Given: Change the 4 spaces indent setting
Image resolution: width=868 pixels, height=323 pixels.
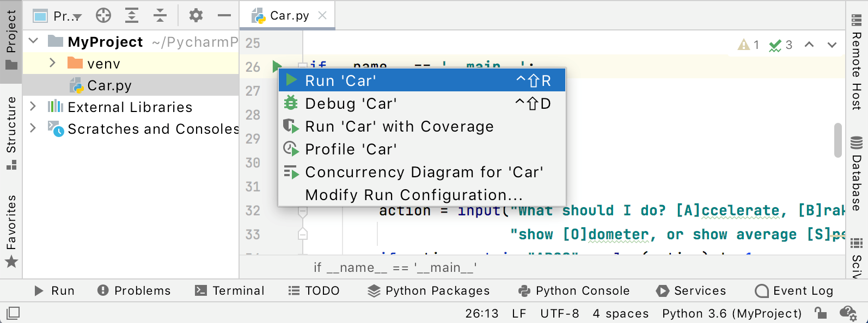Looking at the screenshot, I should 621,313.
